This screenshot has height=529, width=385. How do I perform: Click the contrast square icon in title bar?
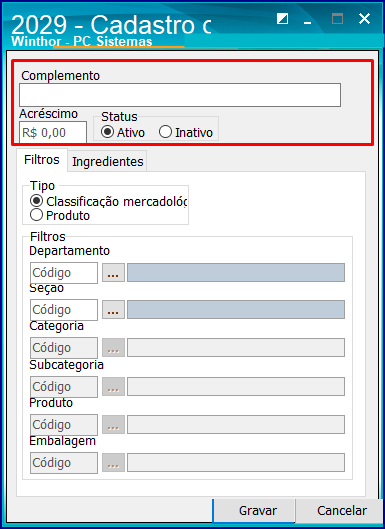[282, 19]
